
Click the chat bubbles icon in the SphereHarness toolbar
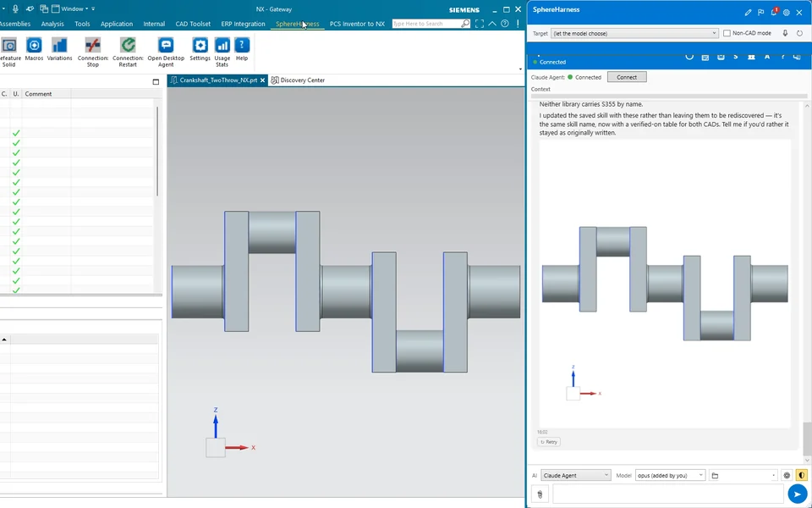click(797, 57)
